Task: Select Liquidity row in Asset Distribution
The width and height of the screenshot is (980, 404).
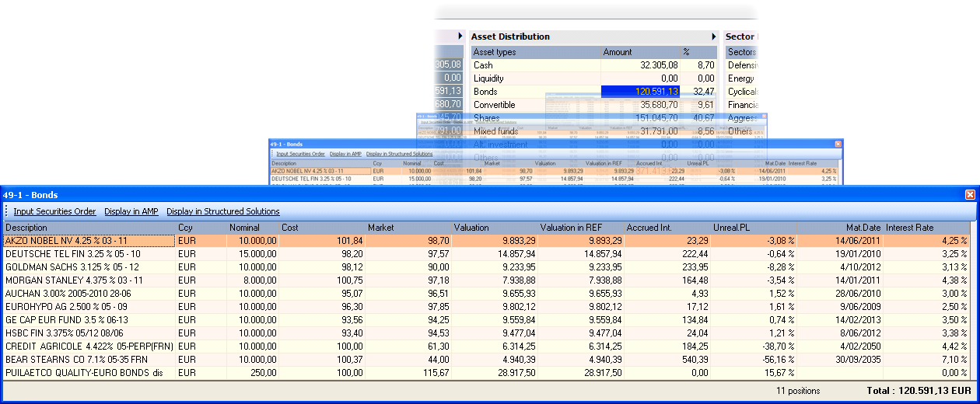Action: [x=594, y=78]
